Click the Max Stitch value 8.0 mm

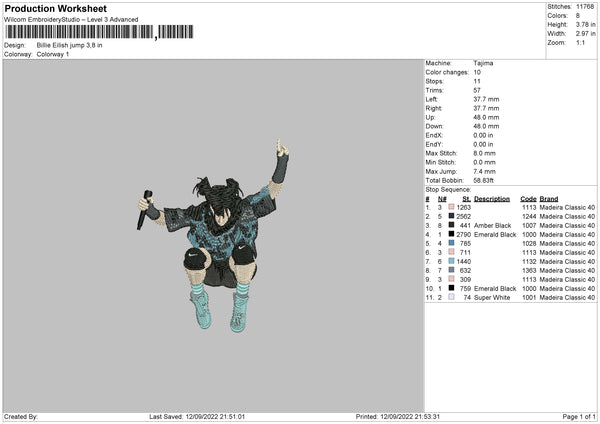click(x=484, y=153)
